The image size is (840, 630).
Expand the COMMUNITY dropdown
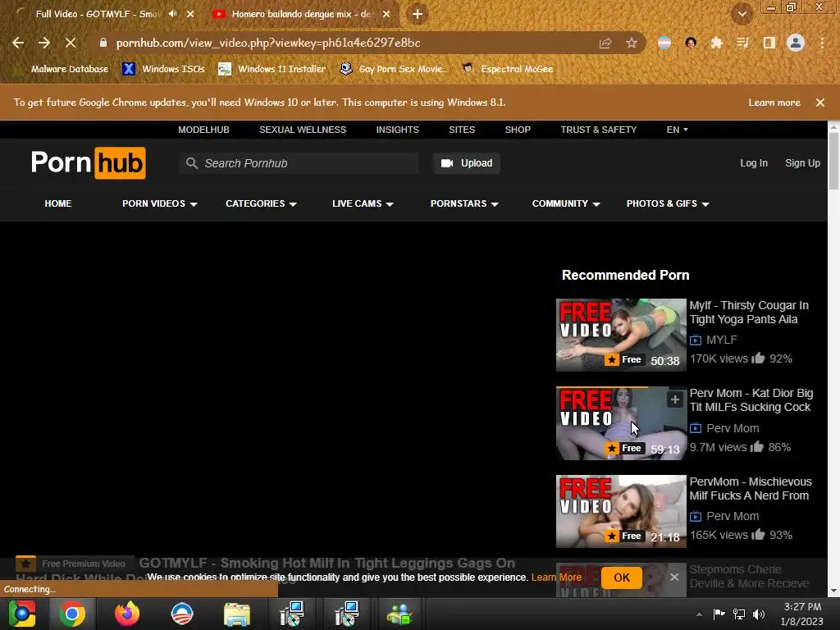point(566,203)
